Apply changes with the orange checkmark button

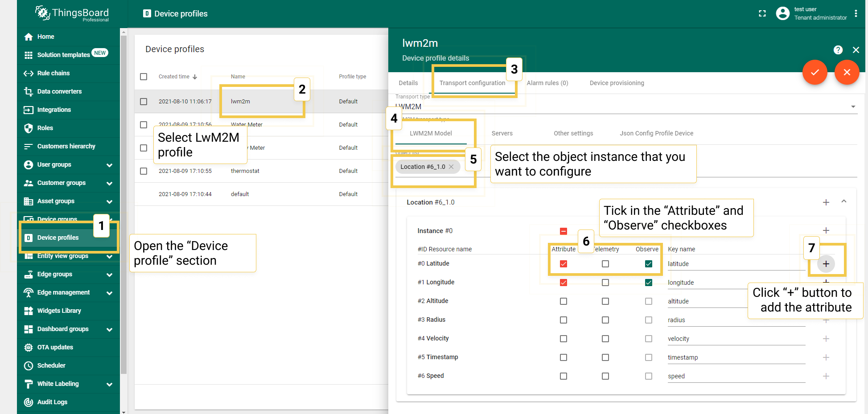[x=815, y=72]
